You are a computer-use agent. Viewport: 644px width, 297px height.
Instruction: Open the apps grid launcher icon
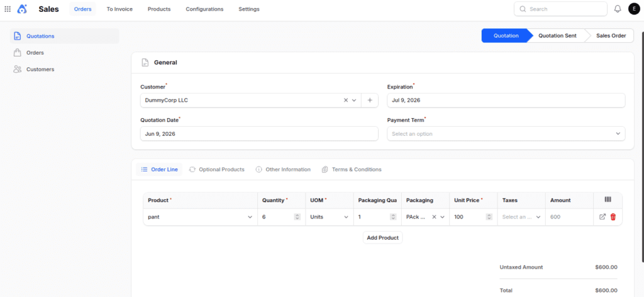[x=8, y=9]
